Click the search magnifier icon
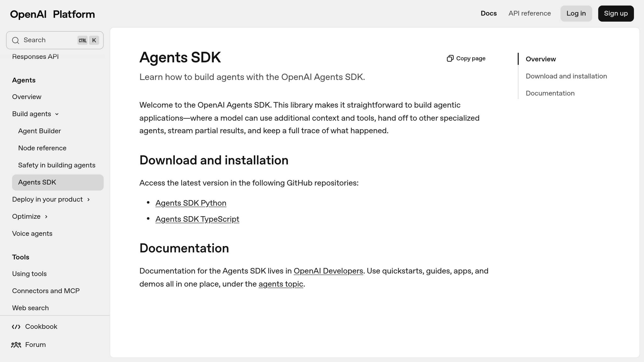This screenshot has height=362, width=644. (16, 40)
